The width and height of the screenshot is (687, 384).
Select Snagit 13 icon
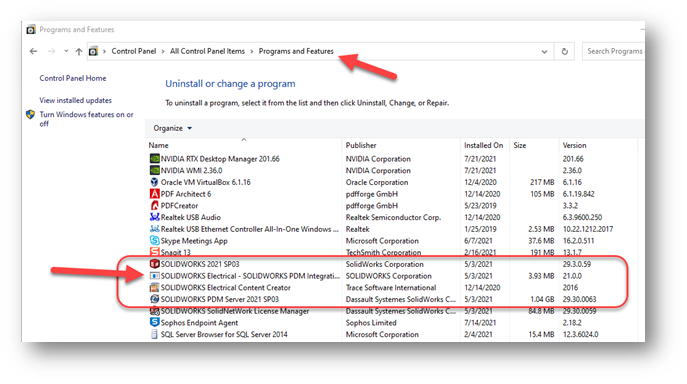point(154,252)
